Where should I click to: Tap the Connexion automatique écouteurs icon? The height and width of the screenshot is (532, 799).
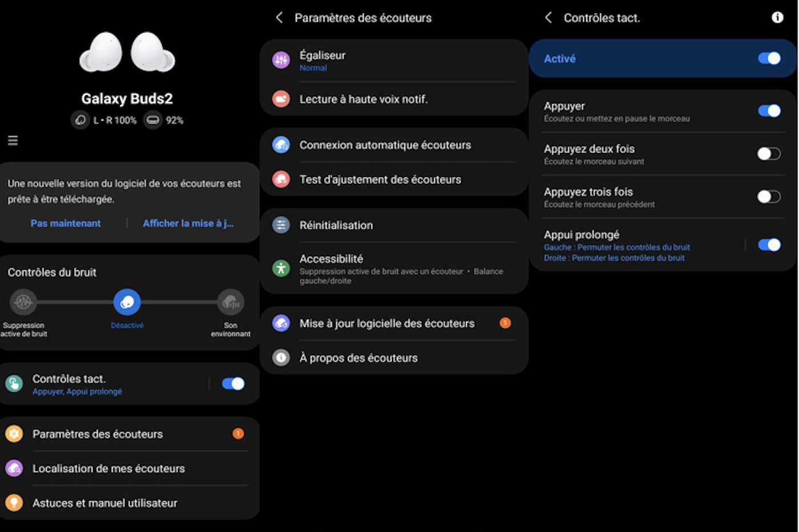[x=281, y=145]
